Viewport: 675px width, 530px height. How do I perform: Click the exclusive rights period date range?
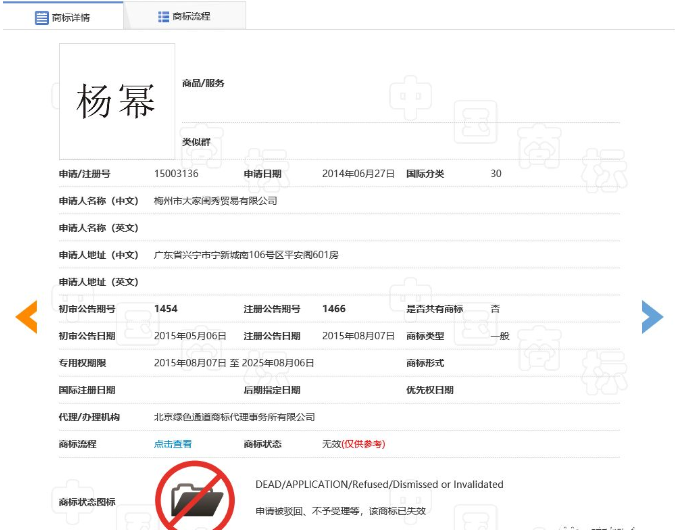click(x=234, y=363)
